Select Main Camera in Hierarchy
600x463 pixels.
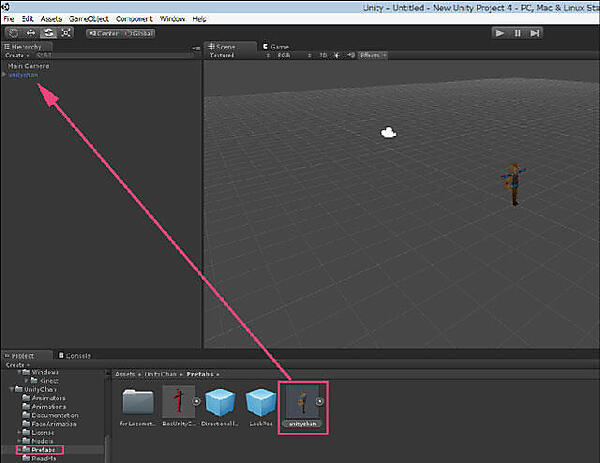[28, 66]
